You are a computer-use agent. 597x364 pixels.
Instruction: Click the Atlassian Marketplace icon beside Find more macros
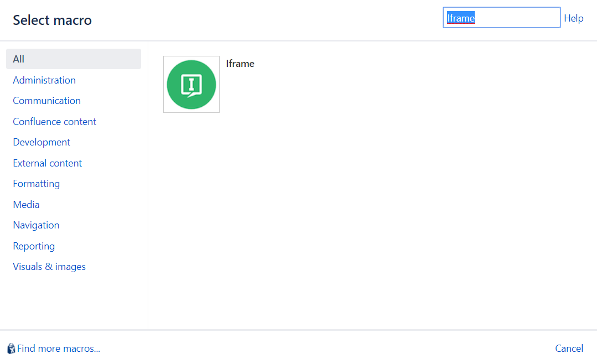[x=11, y=349]
